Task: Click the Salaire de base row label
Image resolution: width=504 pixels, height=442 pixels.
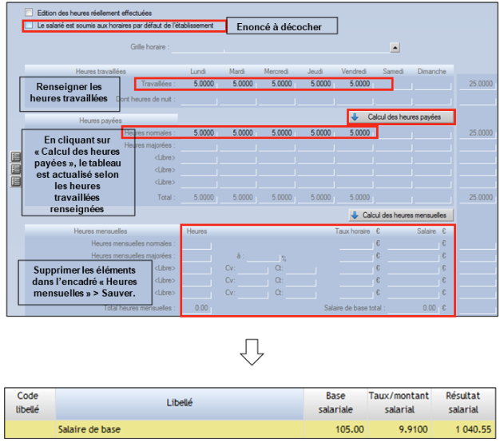Action: pos(89,429)
